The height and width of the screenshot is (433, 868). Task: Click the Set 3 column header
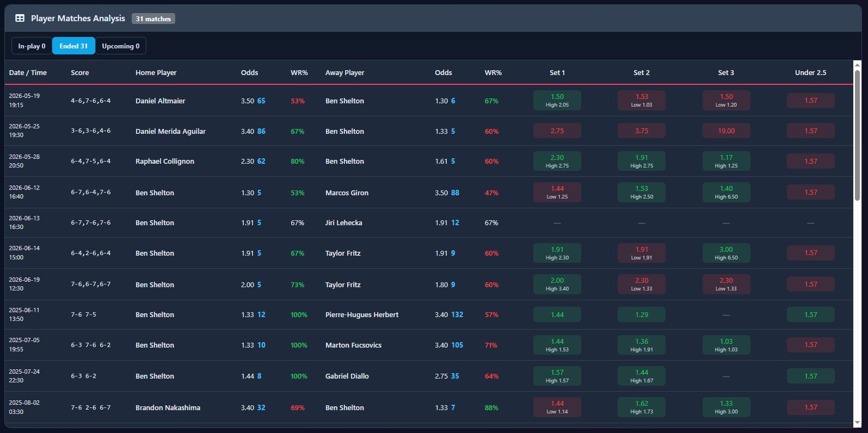726,73
